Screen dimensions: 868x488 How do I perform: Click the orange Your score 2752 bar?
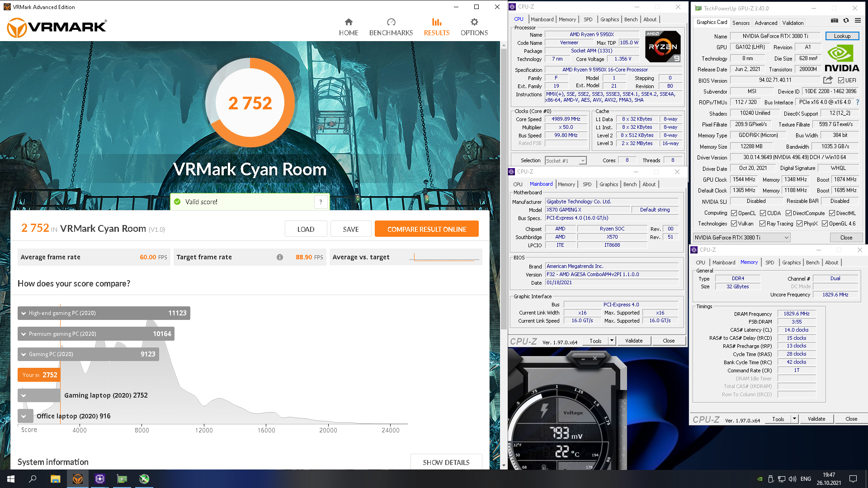point(39,375)
